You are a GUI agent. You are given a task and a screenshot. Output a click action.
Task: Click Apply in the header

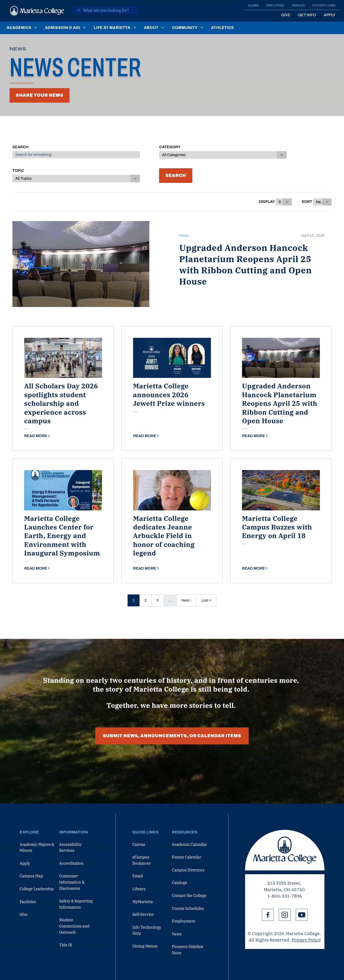(329, 15)
